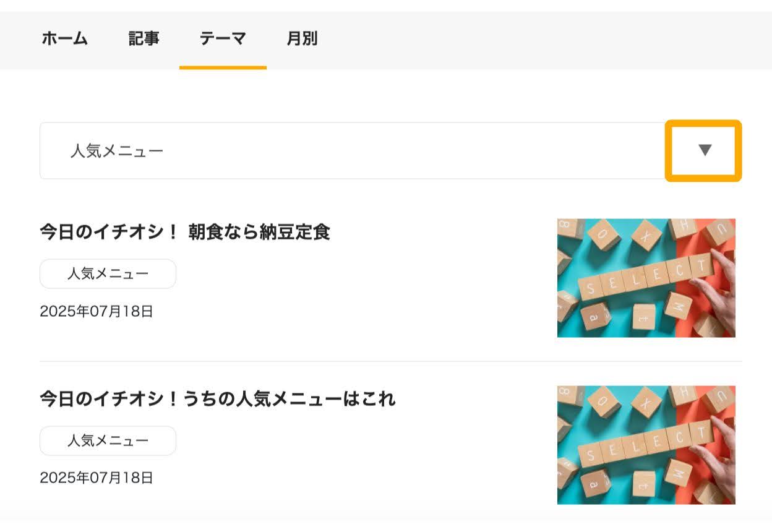Click SELECT letter blocks in second thumbnail
772x532 pixels.
pos(646,445)
